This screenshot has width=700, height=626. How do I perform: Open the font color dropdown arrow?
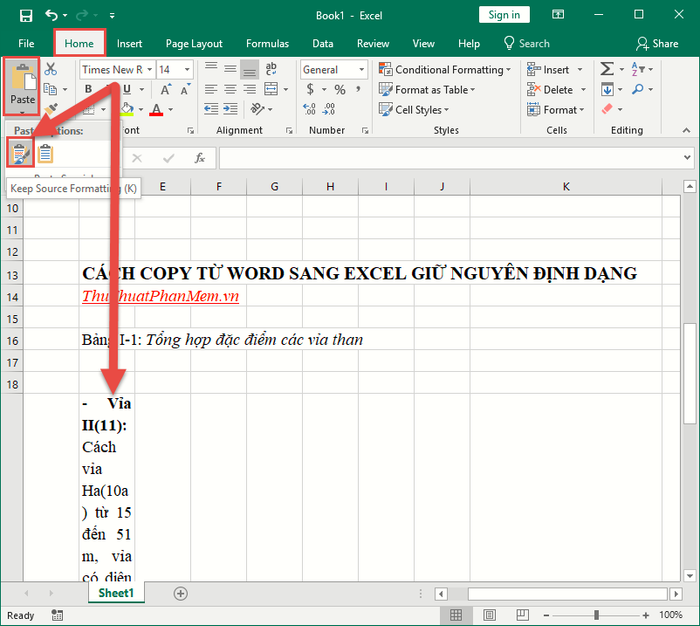point(171,109)
